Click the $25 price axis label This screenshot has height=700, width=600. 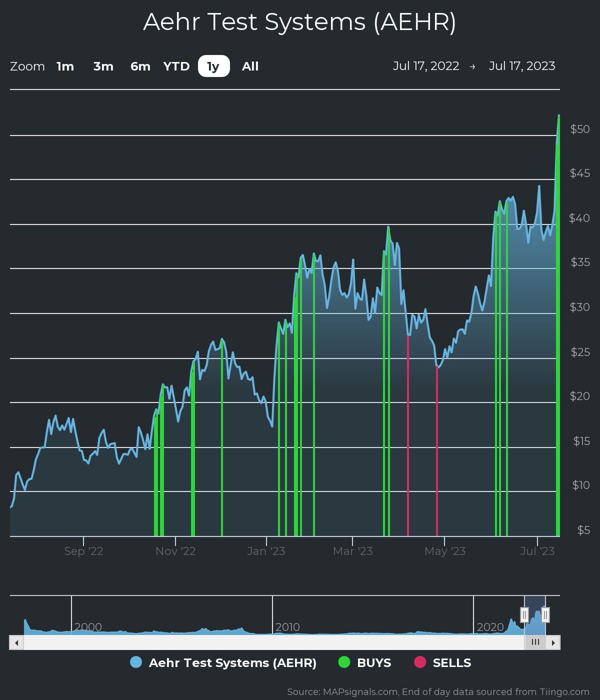(x=580, y=352)
